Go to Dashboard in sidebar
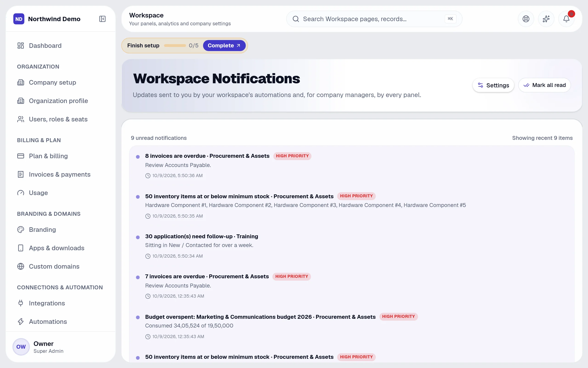588x368 pixels. (x=60, y=46)
